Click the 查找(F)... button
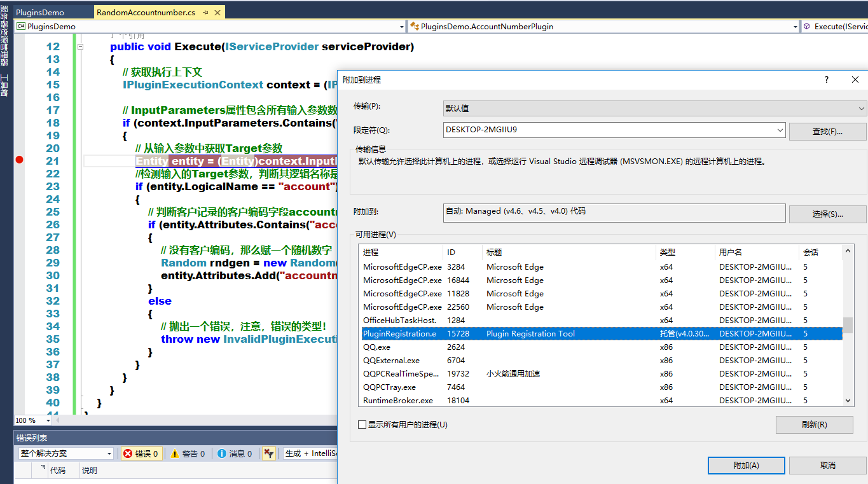The width and height of the screenshot is (868, 484). pyautogui.click(x=827, y=132)
